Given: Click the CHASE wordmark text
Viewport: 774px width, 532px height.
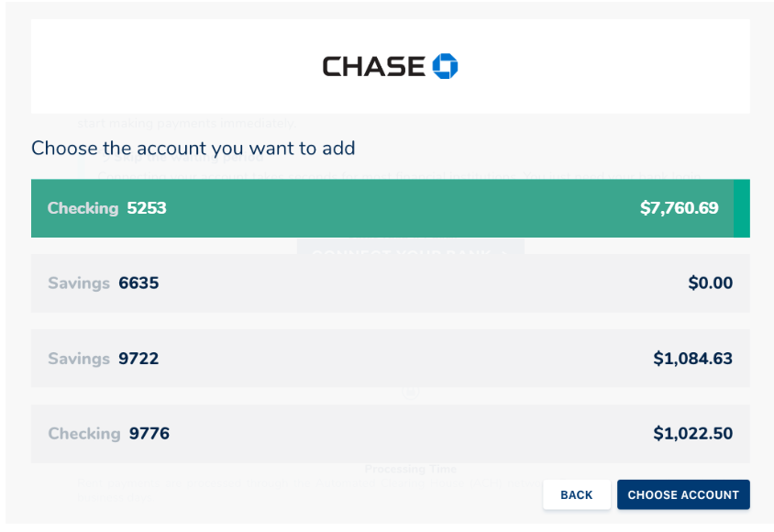Looking at the screenshot, I should coord(373,66).
